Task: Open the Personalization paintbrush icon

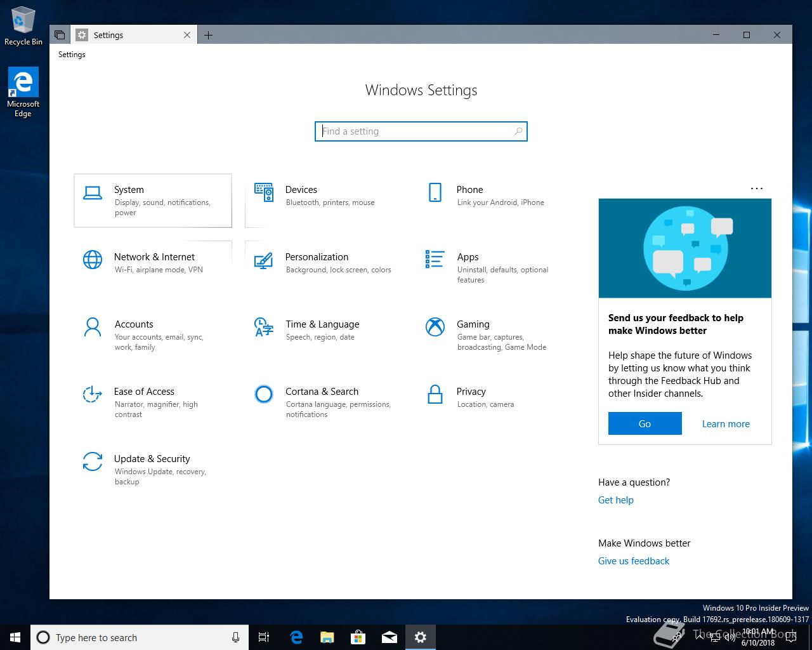Action: tap(263, 261)
